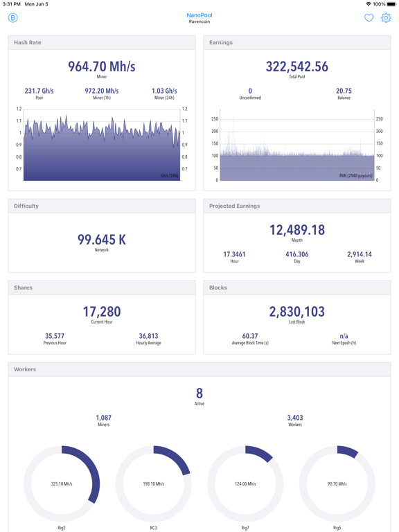Screen dimensions: 399x532
Task: Tap the 322,542.56 Total Paid value
Action: click(297, 66)
